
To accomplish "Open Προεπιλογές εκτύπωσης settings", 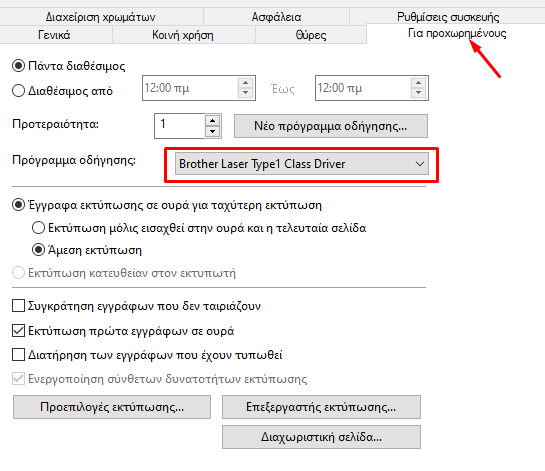I will pyautogui.click(x=112, y=407).
